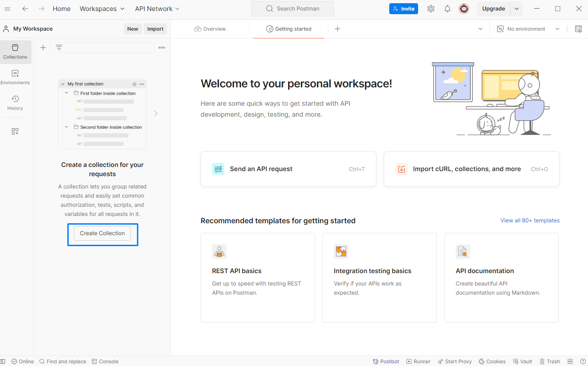Click plus to create new collection

coord(43,48)
